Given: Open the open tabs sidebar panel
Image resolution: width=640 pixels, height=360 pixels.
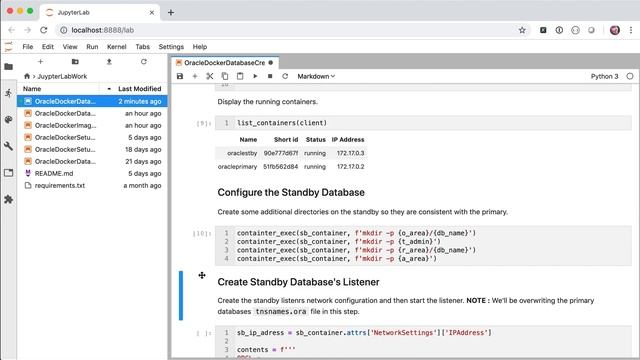Looking at the screenshot, I should [x=9, y=173].
